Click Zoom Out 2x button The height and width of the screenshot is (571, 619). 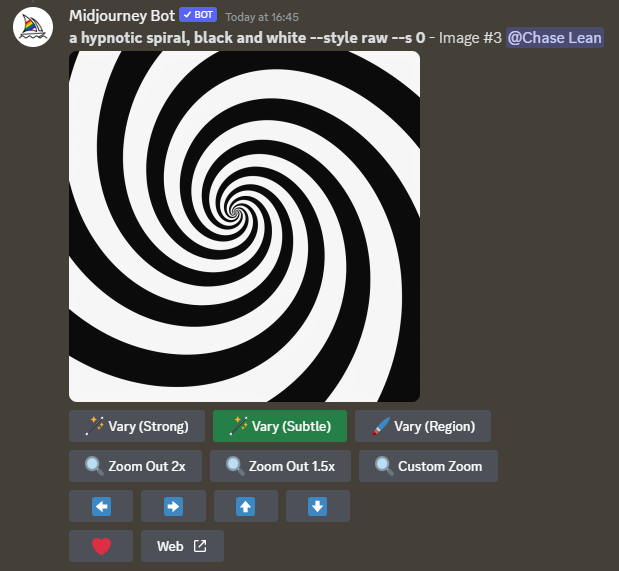tap(135, 466)
